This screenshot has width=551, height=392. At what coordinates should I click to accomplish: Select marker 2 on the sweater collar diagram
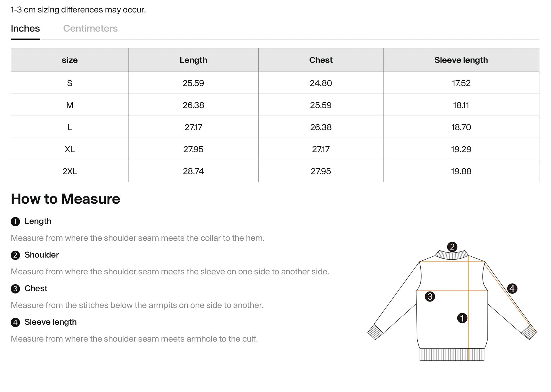452,247
